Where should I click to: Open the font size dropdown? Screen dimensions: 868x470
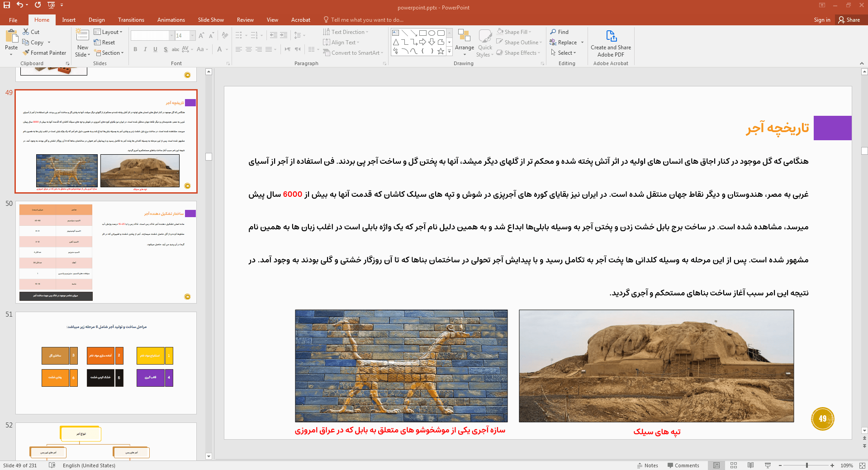[x=193, y=36]
